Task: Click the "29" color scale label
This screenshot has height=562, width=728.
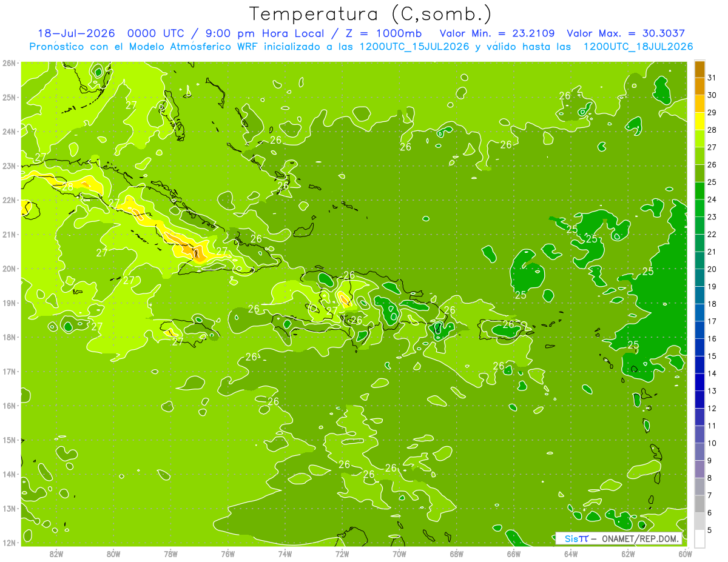Action: [712, 113]
